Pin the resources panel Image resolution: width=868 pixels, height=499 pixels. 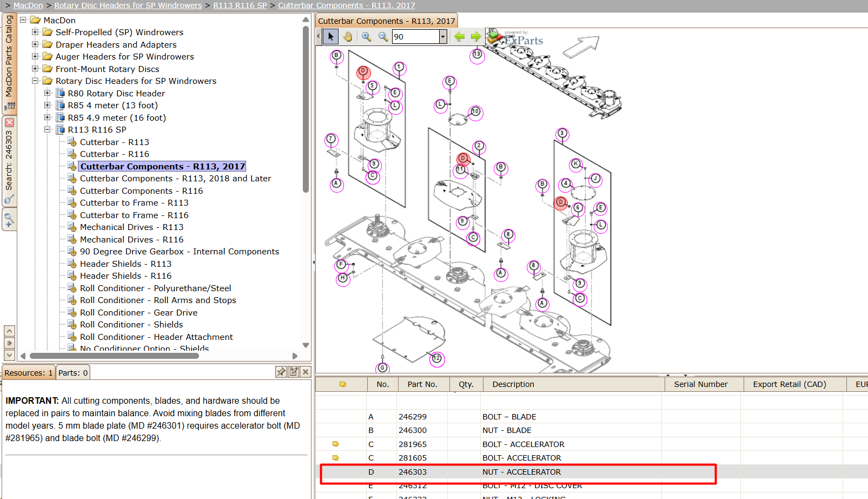281,372
